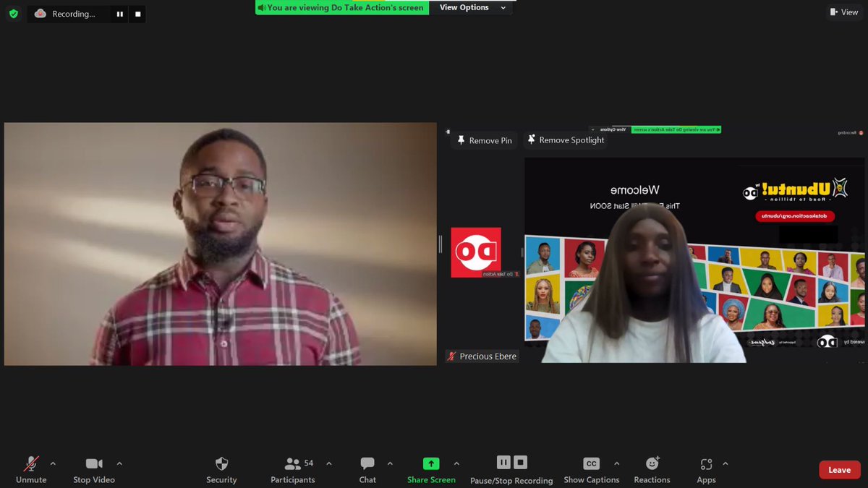This screenshot has height=488, width=868.
Task: Expand chevron next to Participants
Action: pos(329,463)
